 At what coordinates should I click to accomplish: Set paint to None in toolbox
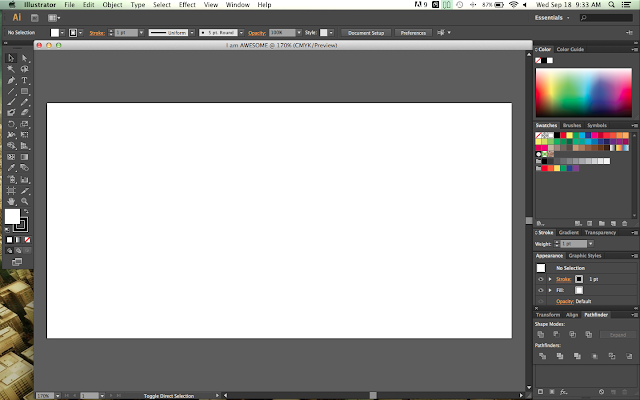pos(27,240)
